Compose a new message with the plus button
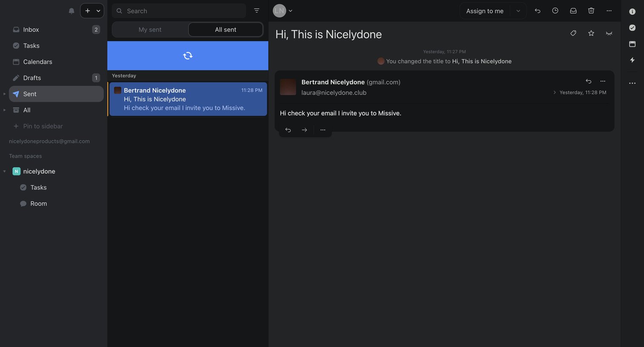This screenshot has width=644, height=347. 87,11
